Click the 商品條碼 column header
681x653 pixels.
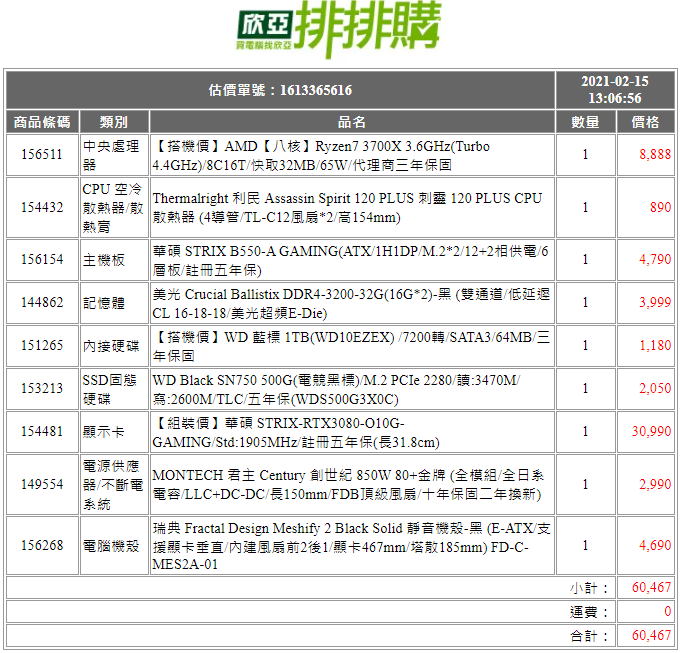[x=42, y=122]
